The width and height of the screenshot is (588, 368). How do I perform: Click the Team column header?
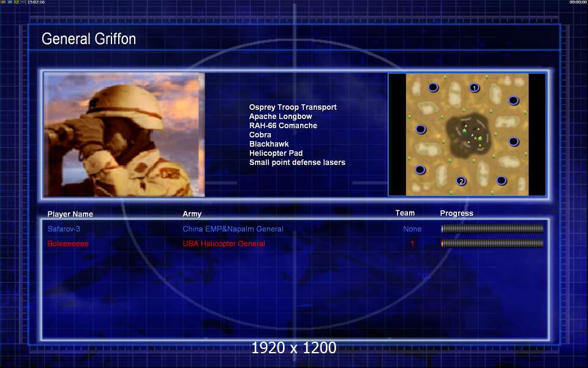[x=405, y=213]
